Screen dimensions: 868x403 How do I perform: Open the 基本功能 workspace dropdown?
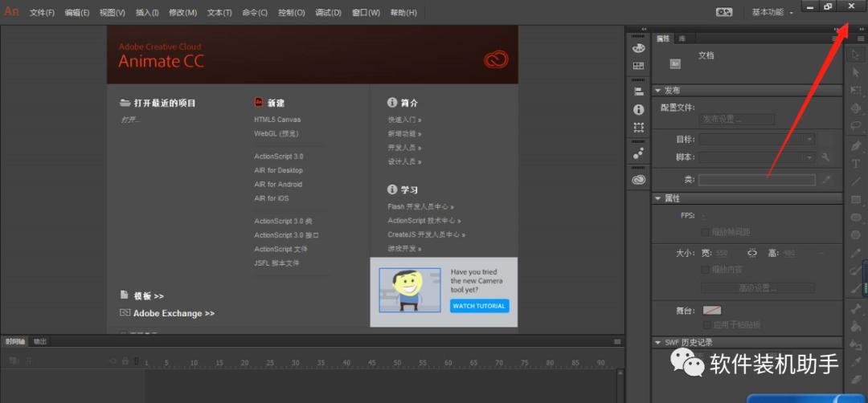(773, 12)
